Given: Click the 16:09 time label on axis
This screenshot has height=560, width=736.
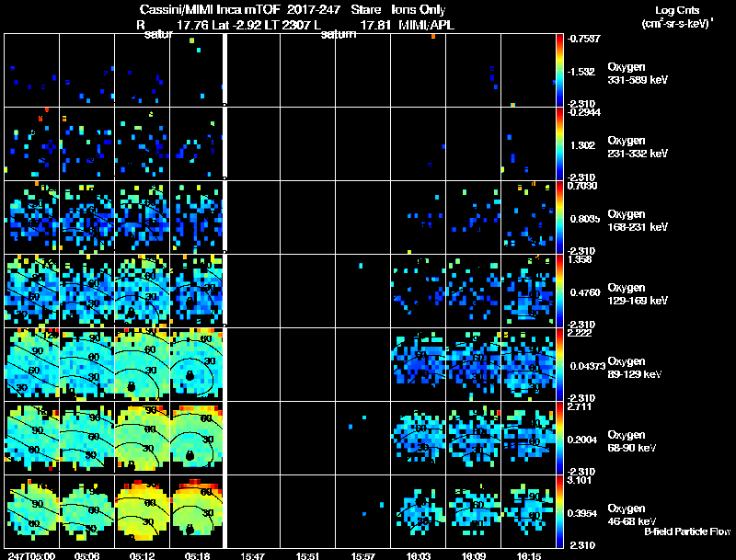Looking at the screenshot, I should point(473,555).
